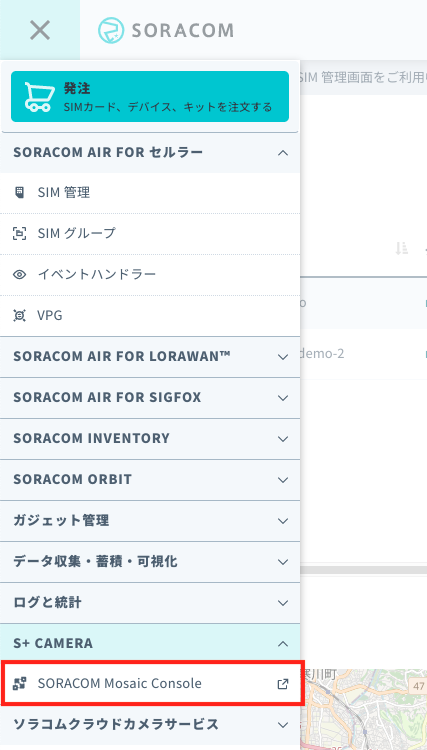Click the VPG gateway icon

[x=19, y=316]
